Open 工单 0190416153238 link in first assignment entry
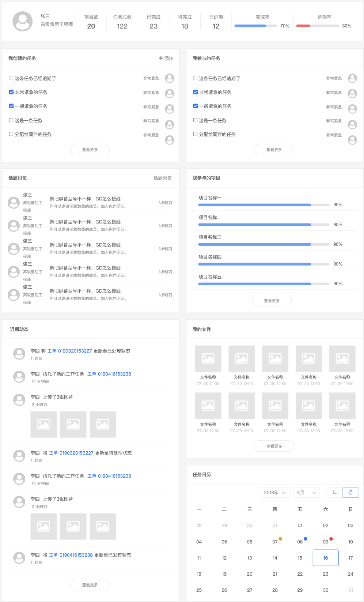 coord(109,374)
